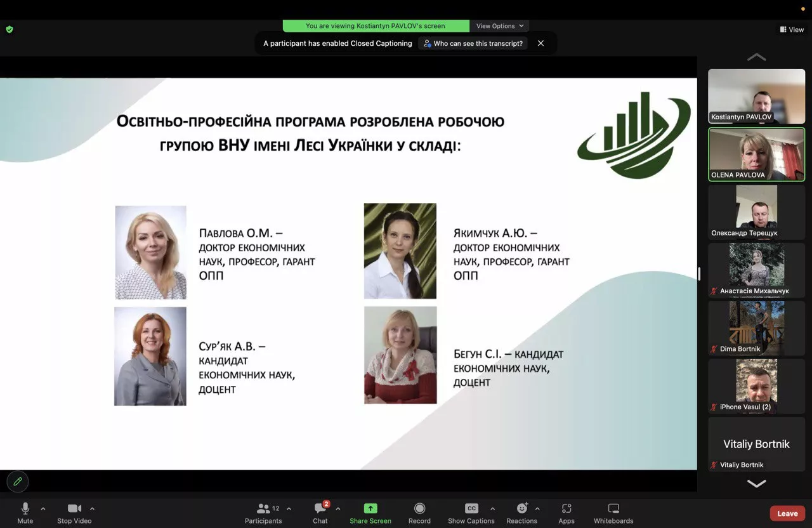Image resolution: width=812 pixels, height=528 pixels.
Task: Mute the microphone
Action: (x=25, y=511)
